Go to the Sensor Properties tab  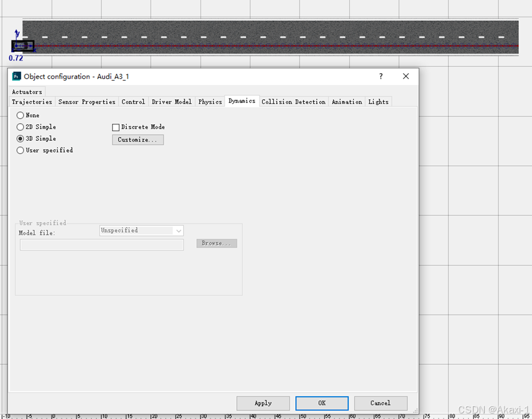87,102
